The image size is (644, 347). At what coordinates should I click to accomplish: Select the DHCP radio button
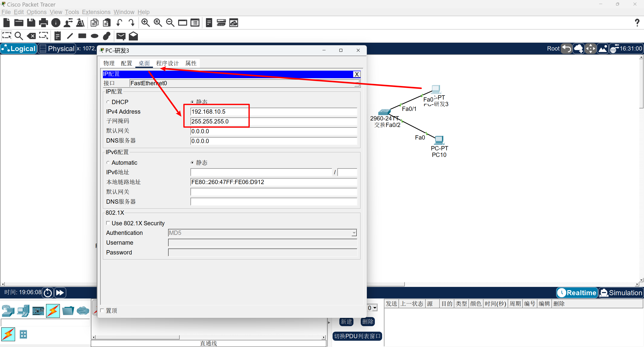tap(108, 102)
